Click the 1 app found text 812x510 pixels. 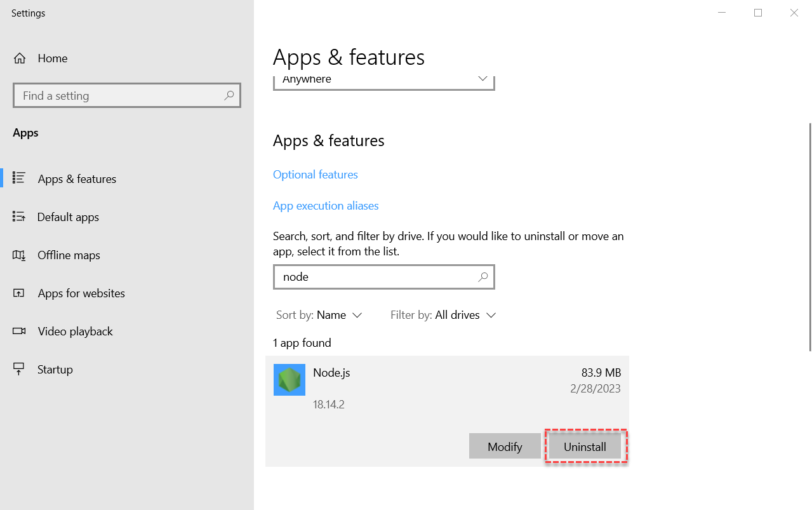pyautogui.click(x=302, y=343)
